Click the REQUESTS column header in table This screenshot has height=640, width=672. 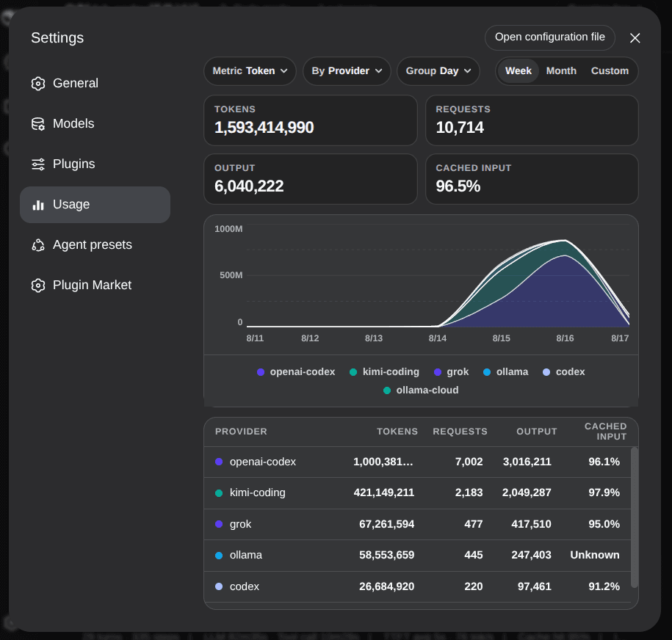click(460, 432)
